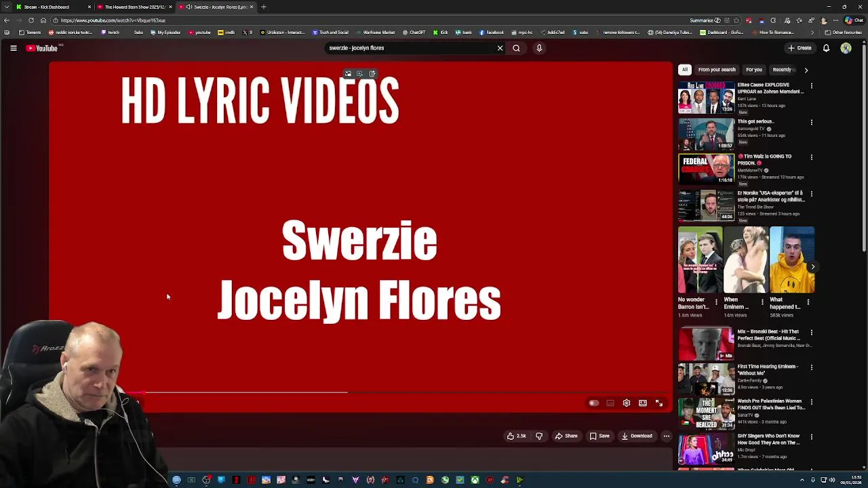The image size is (868, 488).
Task: Save the video to a playlist
Action: click(599, 436)
